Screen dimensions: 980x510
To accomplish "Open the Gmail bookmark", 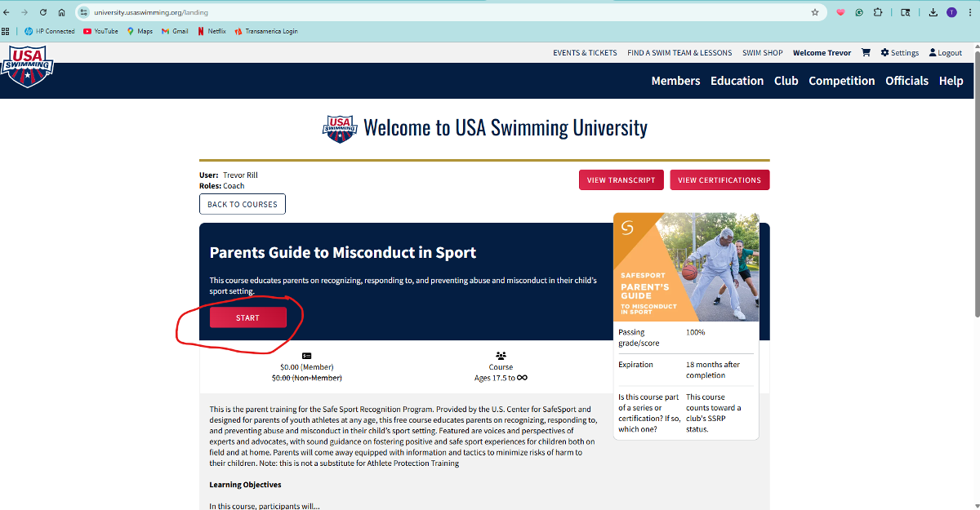I will 175,32.
